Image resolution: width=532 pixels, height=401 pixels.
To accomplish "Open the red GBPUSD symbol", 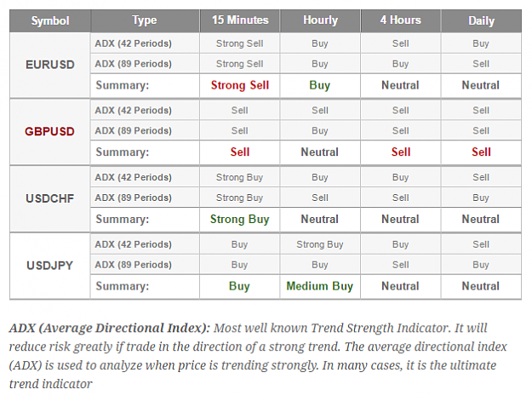I will point(49,132).
